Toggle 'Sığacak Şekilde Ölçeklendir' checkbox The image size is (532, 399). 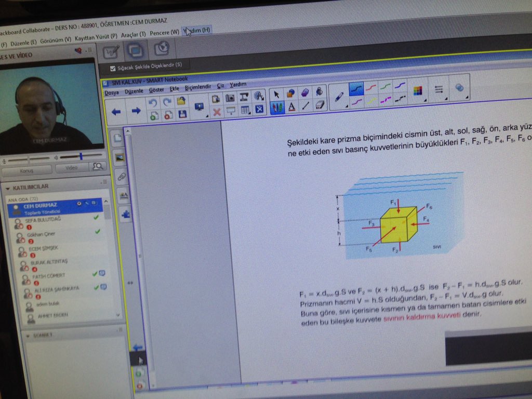pyautogui.click(x=113, y=69)
